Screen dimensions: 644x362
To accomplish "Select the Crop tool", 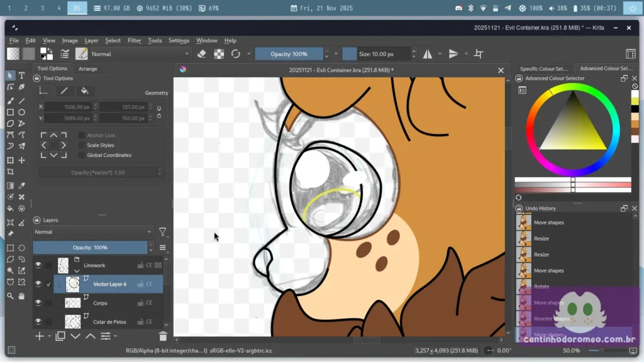I will 10,172.
